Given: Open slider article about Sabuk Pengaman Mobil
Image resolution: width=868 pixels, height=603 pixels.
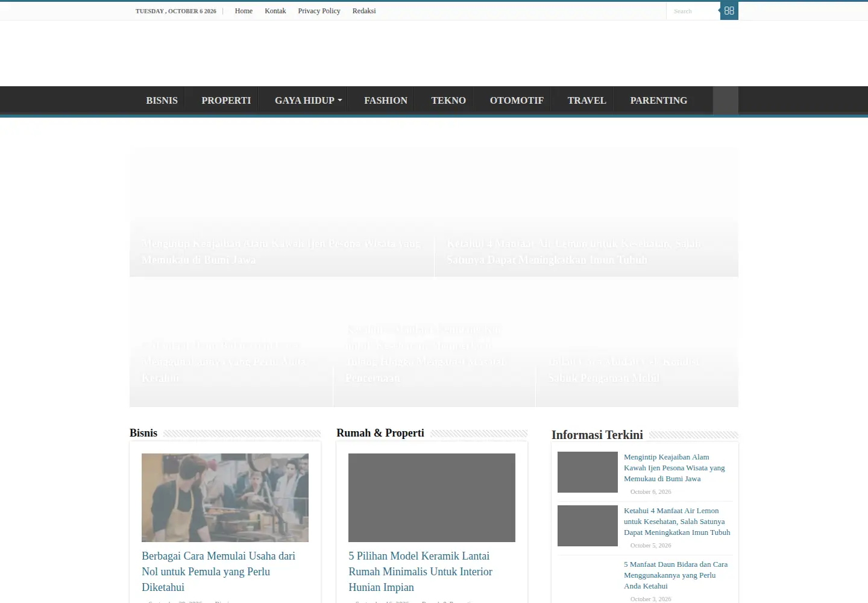Looking at the screenshot, I should 624,370.
